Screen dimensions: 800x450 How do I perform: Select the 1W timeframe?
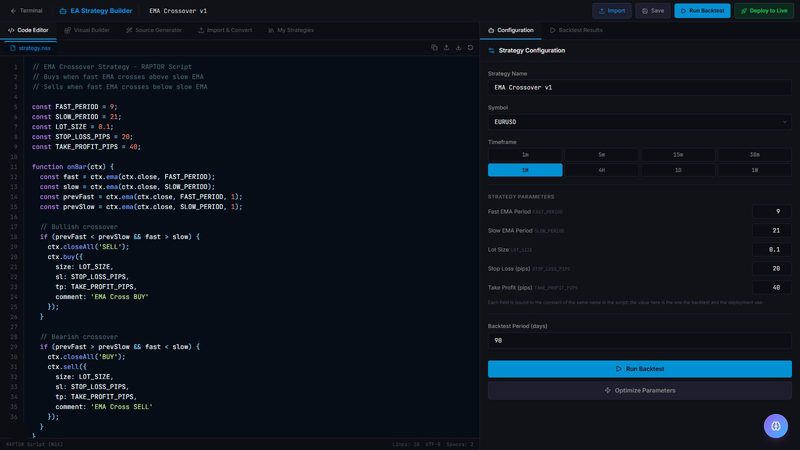(755, 170)
